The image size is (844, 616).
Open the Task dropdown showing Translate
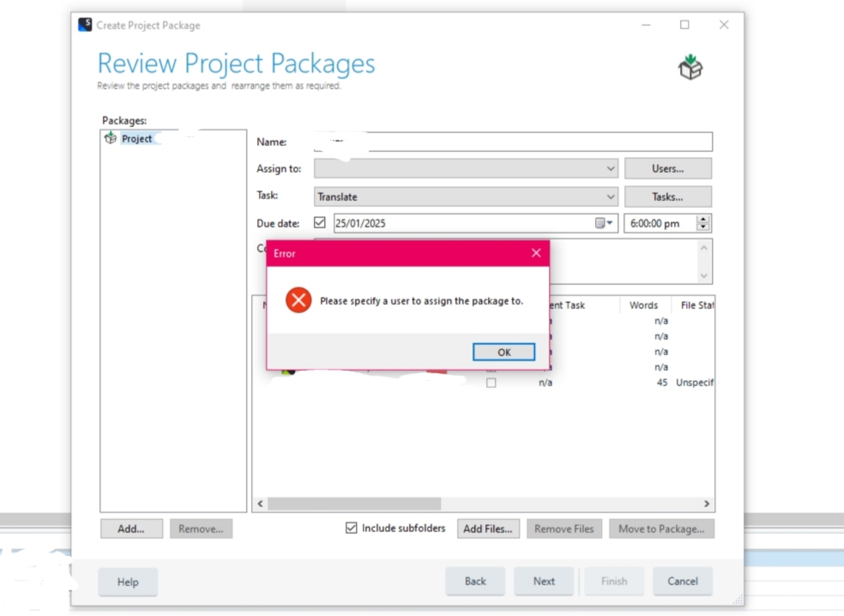point(466,197)
